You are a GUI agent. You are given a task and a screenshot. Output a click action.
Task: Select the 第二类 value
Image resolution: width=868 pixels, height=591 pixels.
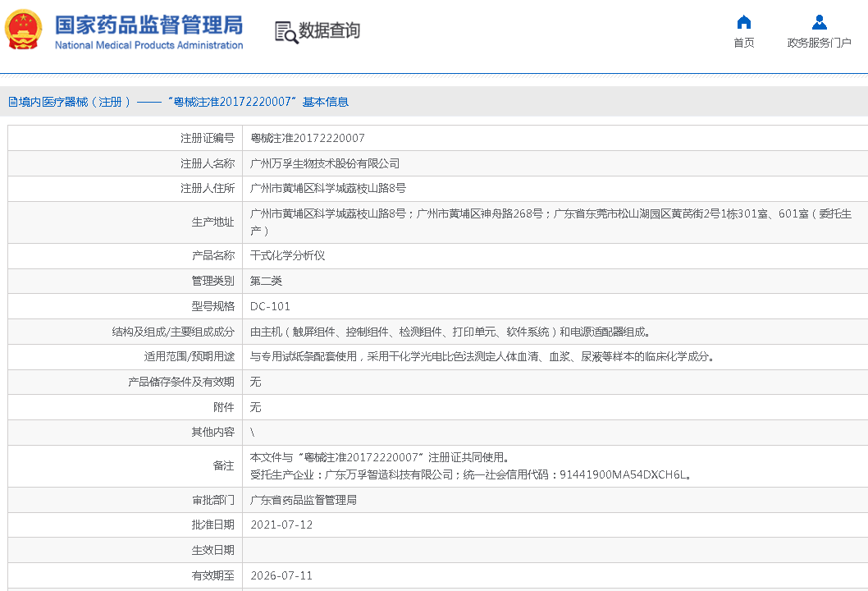coord(267,281)
